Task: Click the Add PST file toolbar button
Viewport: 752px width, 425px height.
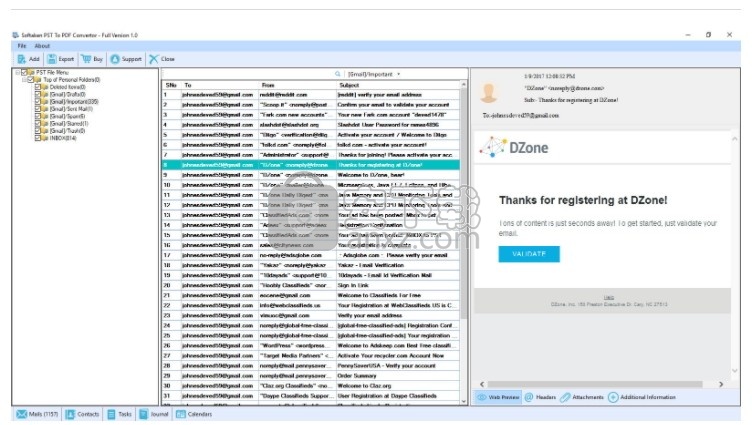Action: coord(28,59)
